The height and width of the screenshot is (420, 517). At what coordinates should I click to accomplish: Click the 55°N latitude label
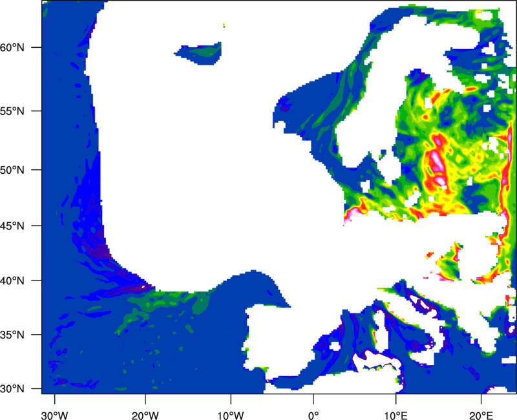23,111
